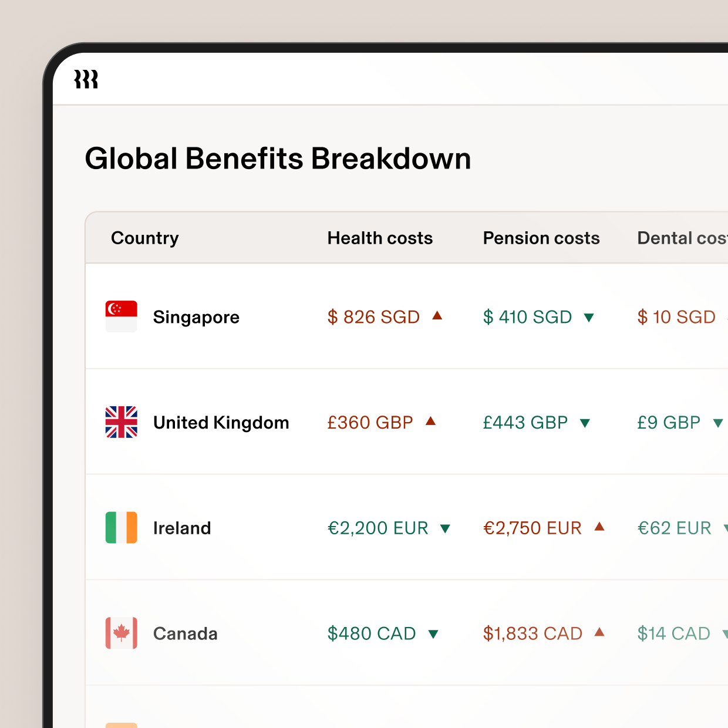Select the Ireland flag icon
This screenshot has height=728, width=728.
[121, 528]
